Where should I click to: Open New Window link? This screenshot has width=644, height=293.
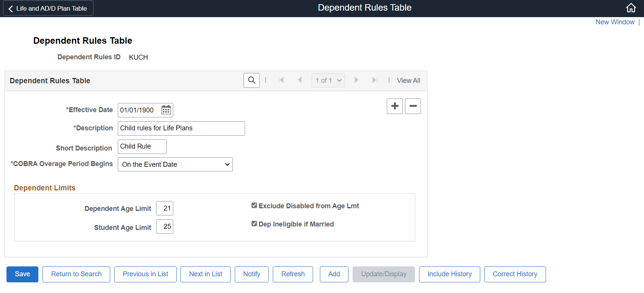[615, 22]
